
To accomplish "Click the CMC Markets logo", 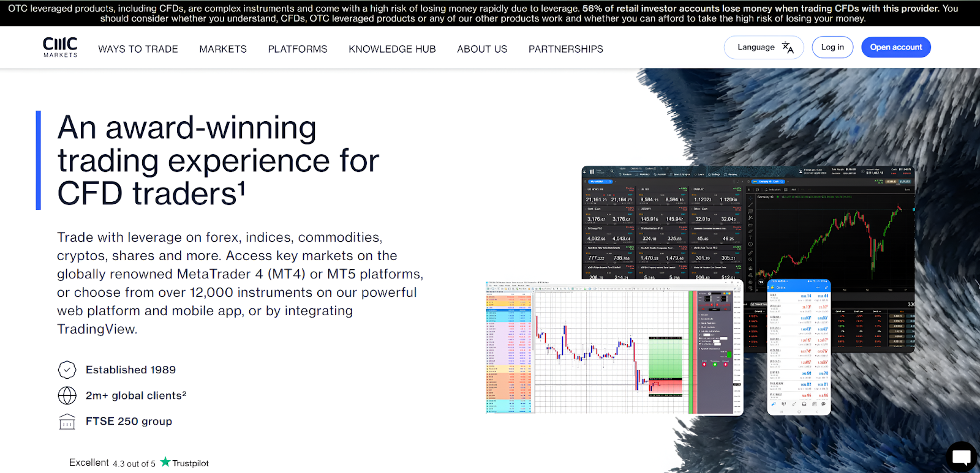I will tap(60, 47).
